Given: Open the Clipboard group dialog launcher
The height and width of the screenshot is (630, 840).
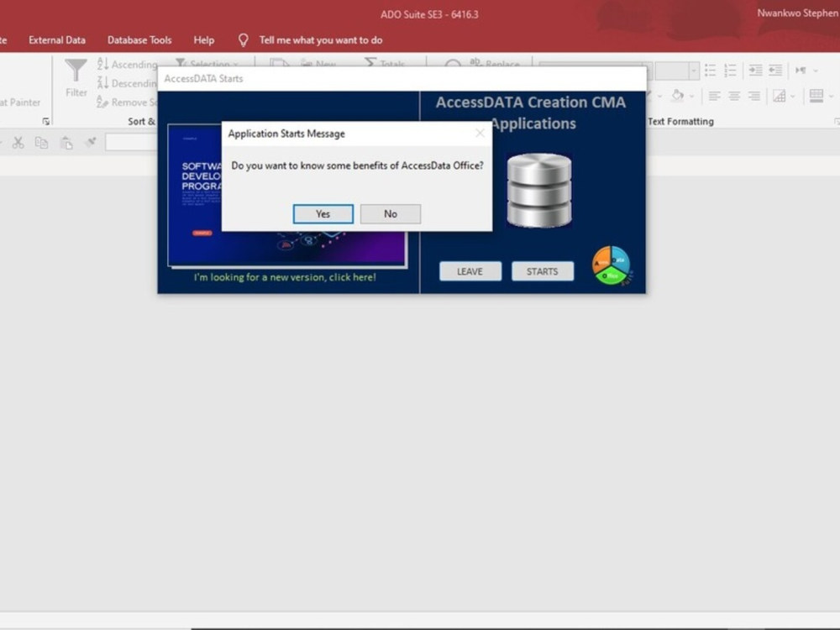Looking at the screenshot, I should pyautogui.click(x=46, y=122).
